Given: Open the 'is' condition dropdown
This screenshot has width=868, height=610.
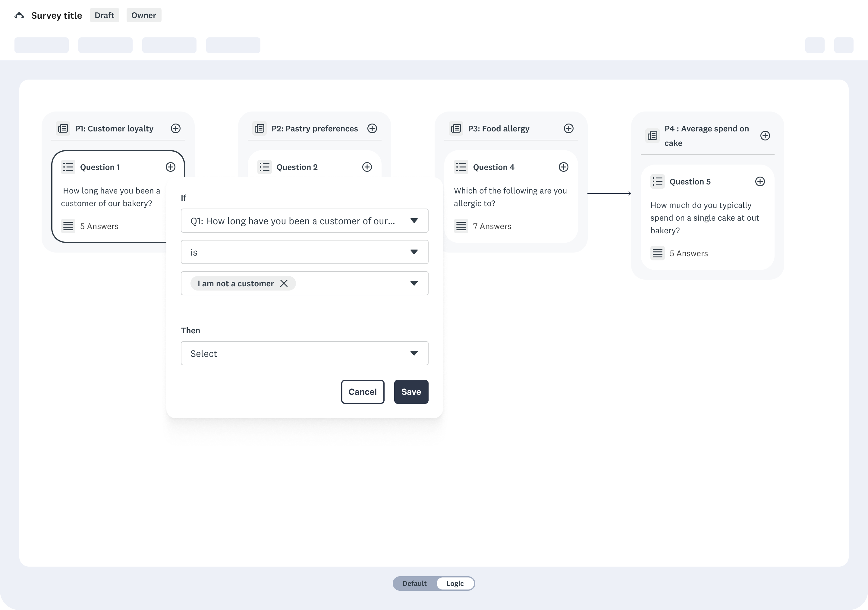Looking at the screenshot, I should [304, 252].
